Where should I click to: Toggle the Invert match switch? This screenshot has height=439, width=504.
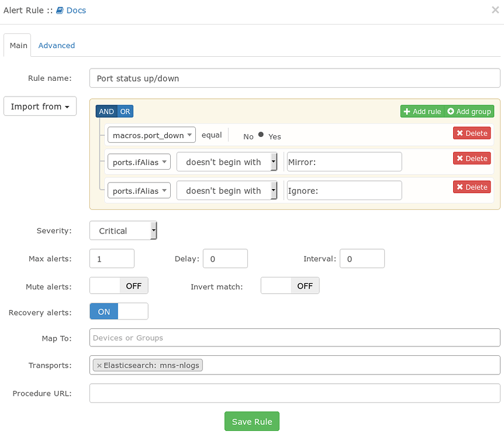(x=290, y=286)
